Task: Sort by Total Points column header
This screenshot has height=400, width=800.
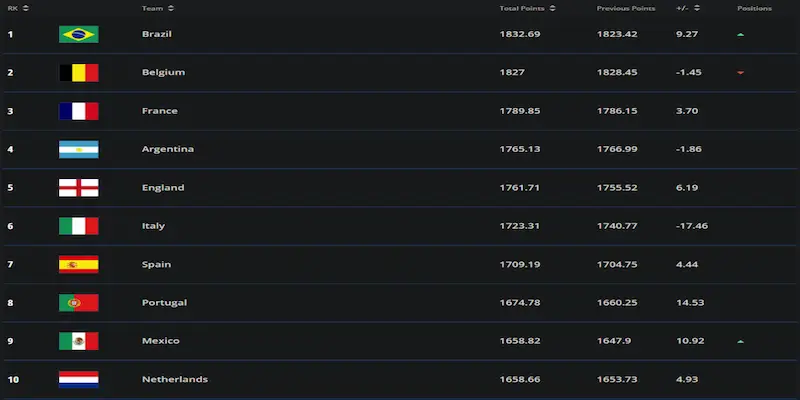Action: [524, 8]
